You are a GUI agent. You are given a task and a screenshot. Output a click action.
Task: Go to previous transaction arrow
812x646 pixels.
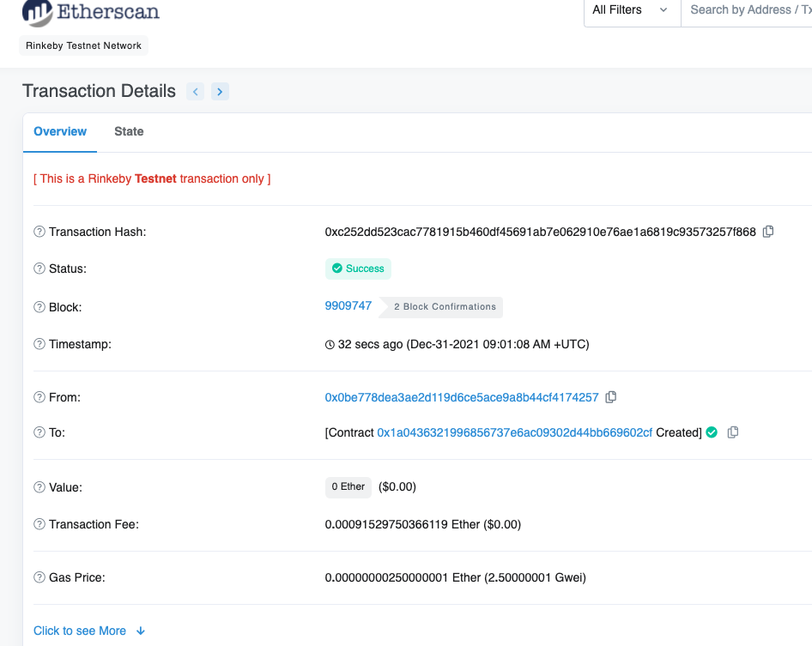click(195, 92)
